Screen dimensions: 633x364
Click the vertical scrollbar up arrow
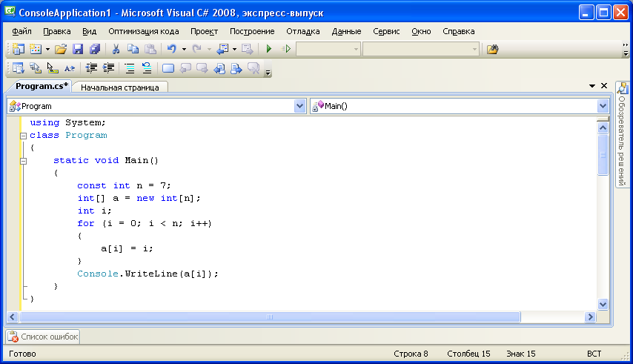(603, 128)
